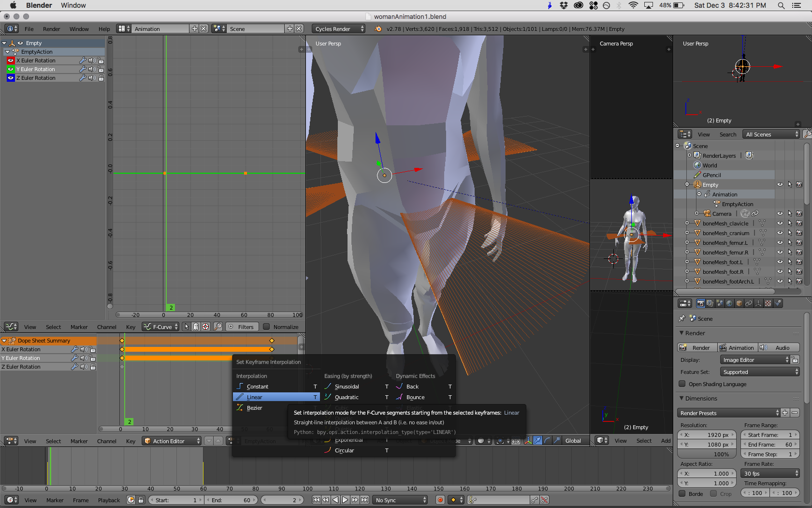
Task: Enable Normalize checkbox in graph editor
Action: tap(266, 327)
